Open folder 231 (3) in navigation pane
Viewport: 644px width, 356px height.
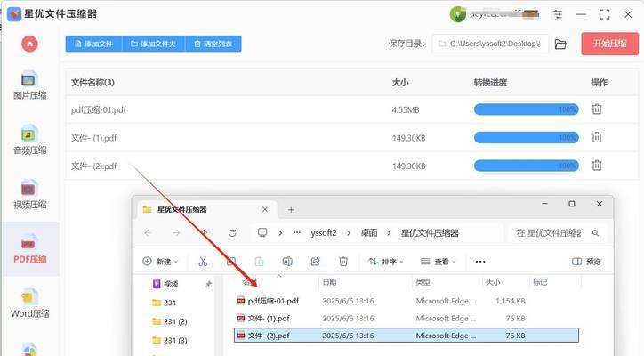point(170,340)
